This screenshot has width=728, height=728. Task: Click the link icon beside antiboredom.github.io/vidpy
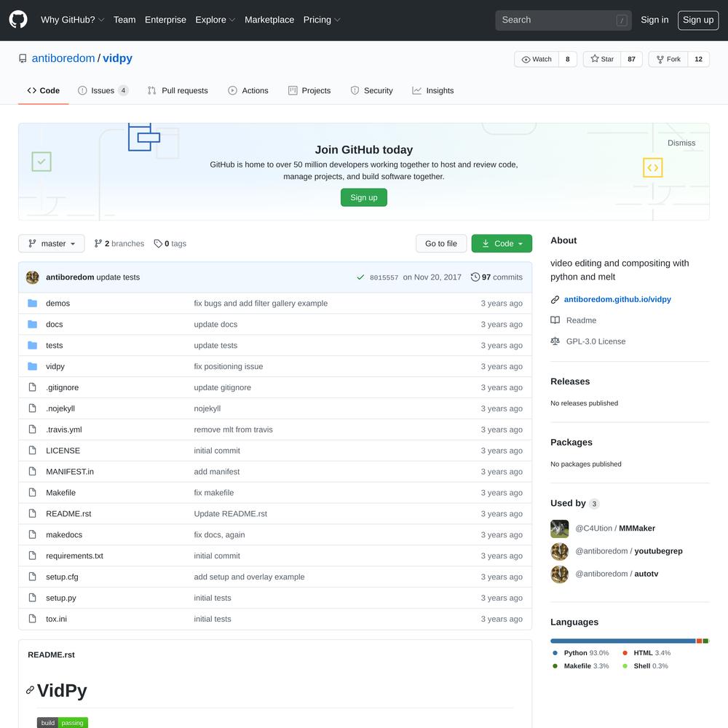555,299
